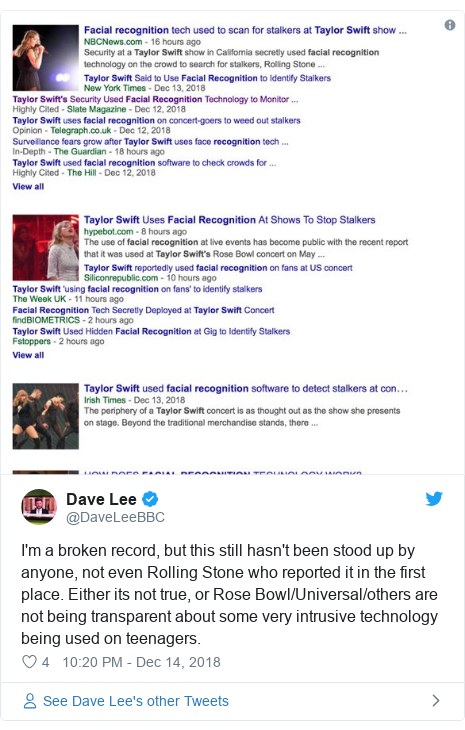Click the info icon in the top corner
Image resolution: width=465 pixels, height=730 pixels.
click(x=450, y=25)
